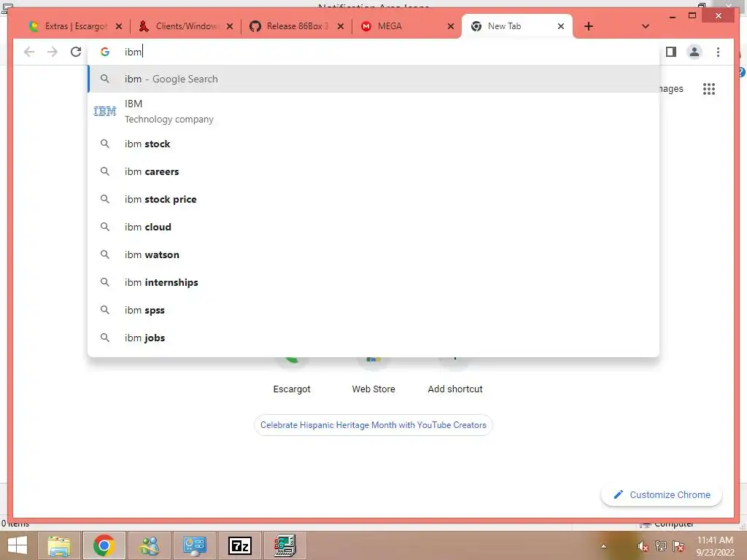The width and height of the screenshot is (747, 560).
Task: Choose the 'ibm internships' suggestion
Action: (x=374, y=282)
